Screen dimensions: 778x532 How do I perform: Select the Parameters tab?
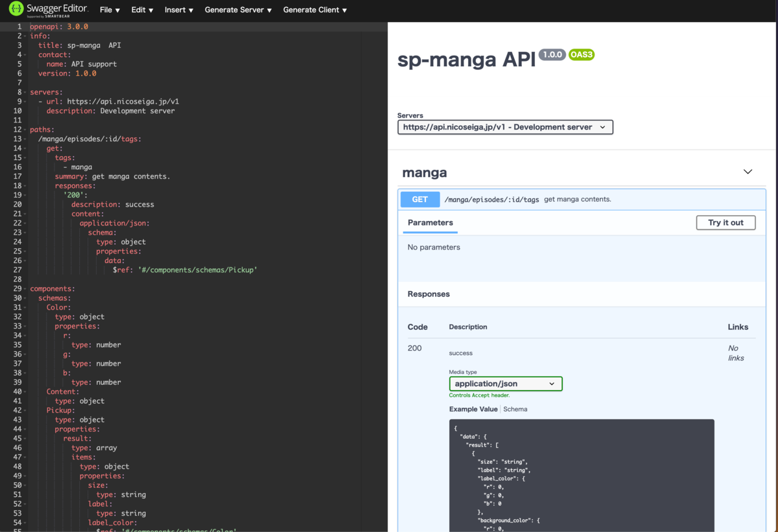click(430, 222)
